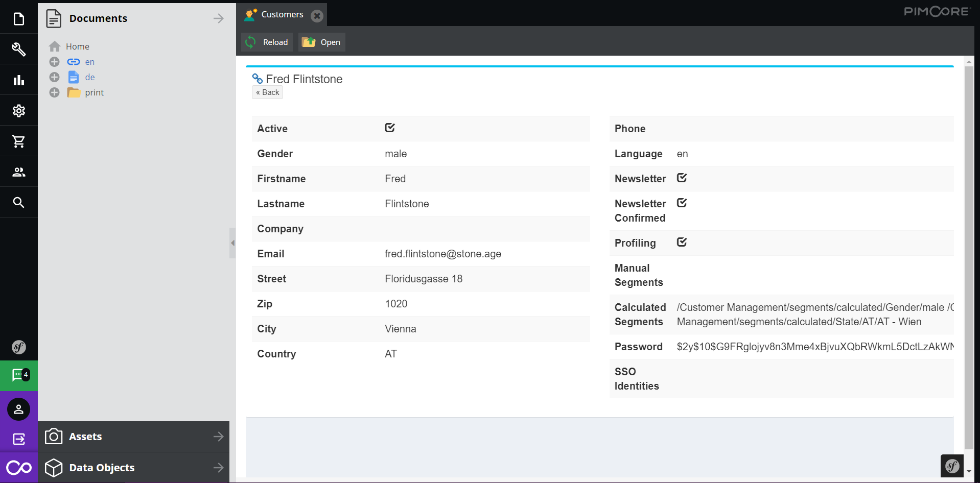Screen dimensions: 980x483
Task: Click the gender value male
Action: pyautogui.click(x=396, y=154)
